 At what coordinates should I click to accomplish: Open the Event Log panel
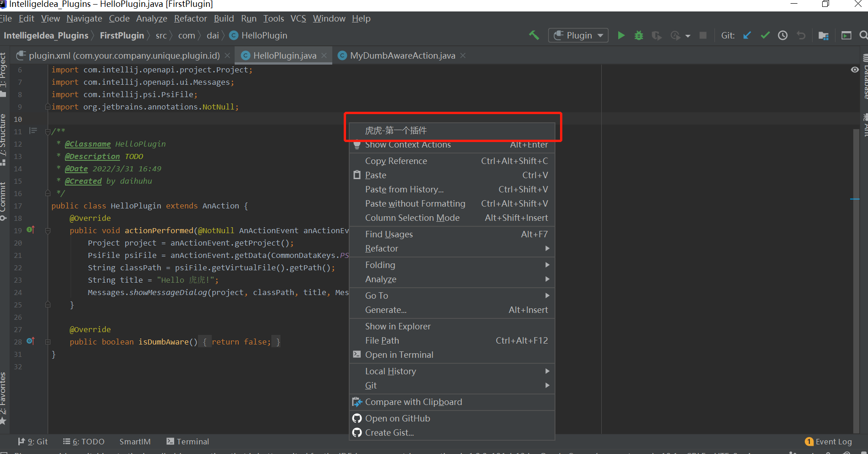point(833,441)
